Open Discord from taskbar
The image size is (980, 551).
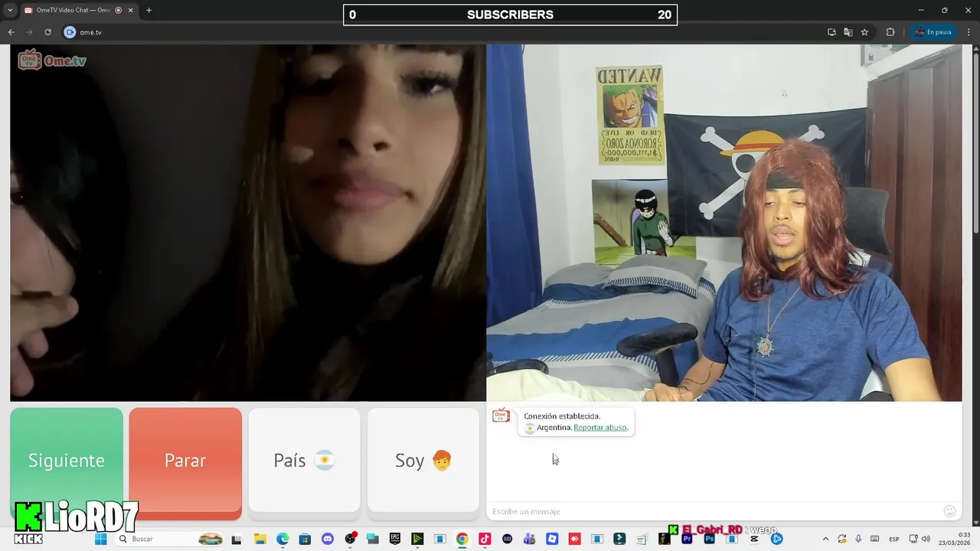tap(328, 539)
